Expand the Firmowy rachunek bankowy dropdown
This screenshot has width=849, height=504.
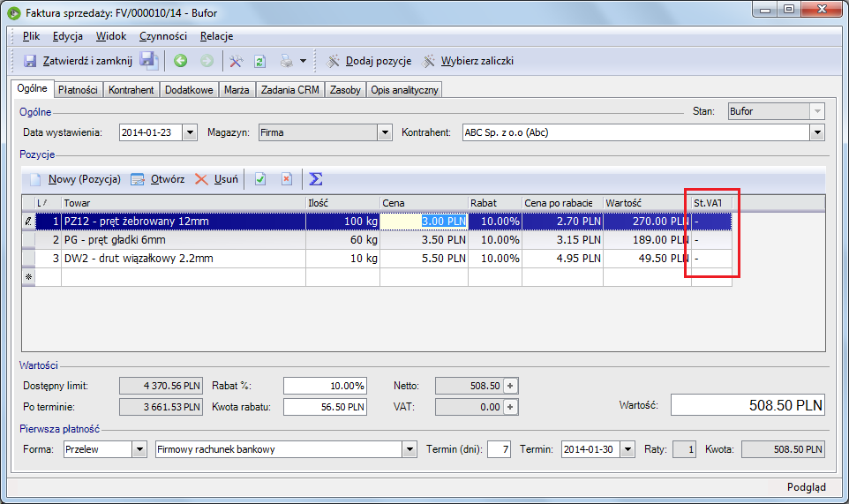pos(409,449)
